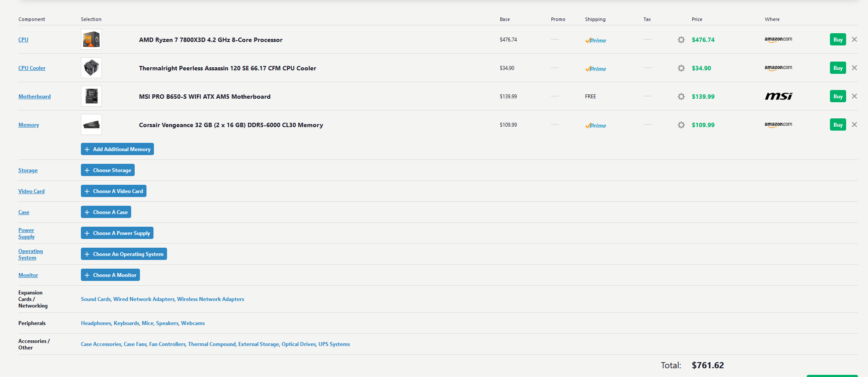The width and height of the screenshot is (868, 377).
Task: Open price settings gear for CPU row
Action: (681, 40)
